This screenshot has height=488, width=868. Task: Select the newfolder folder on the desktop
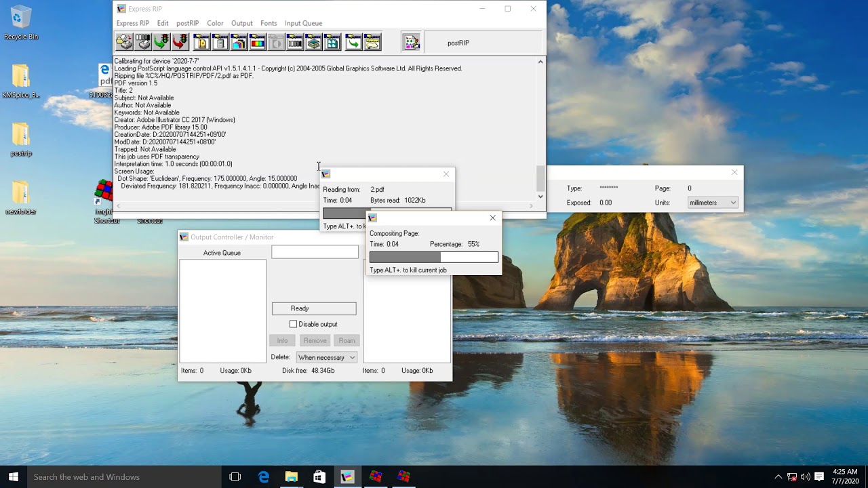pyautogui.click(x=21, y=198)
